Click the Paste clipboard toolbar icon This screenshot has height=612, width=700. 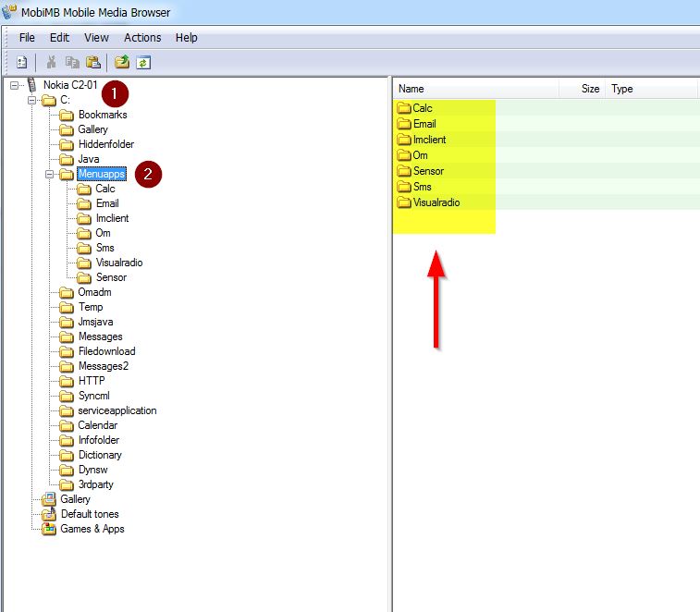coord(92,63)
